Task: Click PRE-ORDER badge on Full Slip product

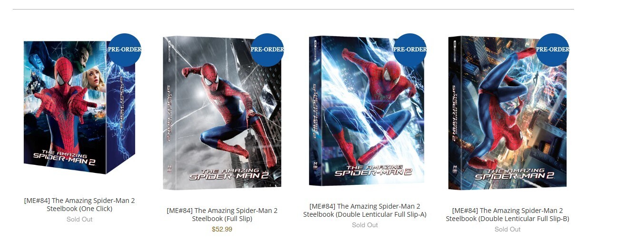Action: coord(267,50)
